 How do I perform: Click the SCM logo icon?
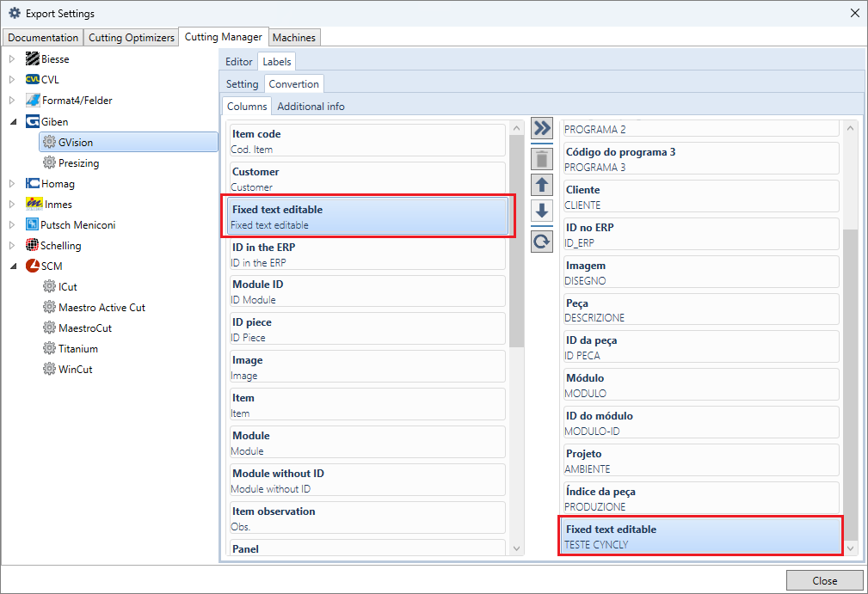coord(33,266)
